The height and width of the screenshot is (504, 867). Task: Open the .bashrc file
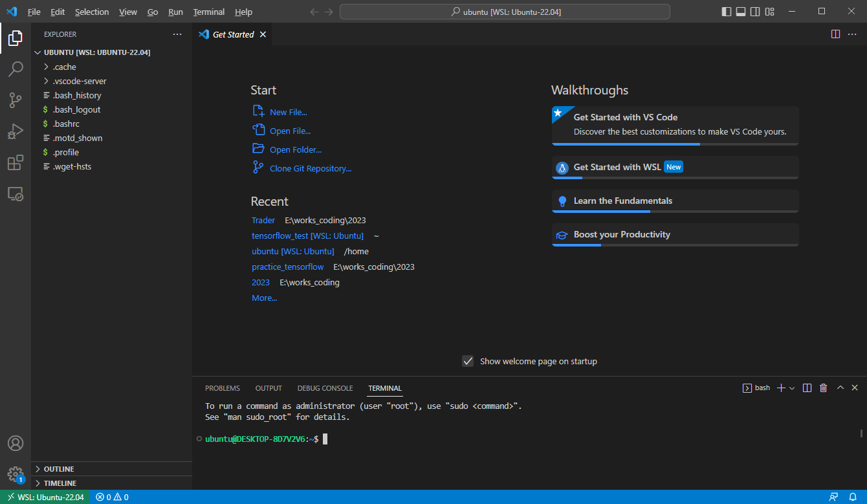coord(66,124)
